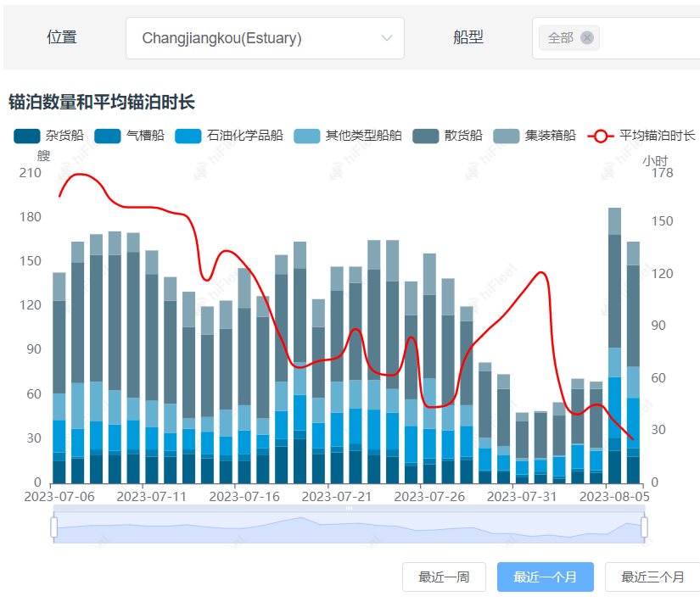
Task: Click the 2023-07-16 x-axis date label
Action: 244,497
